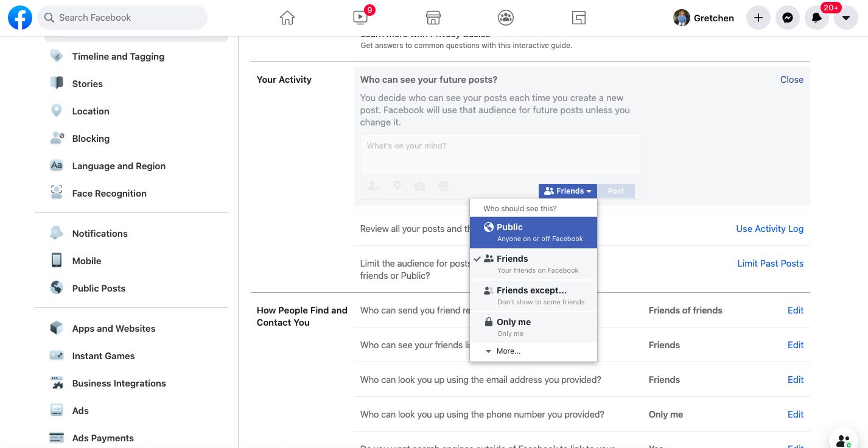Viewport: 868px width, 448px height.
Task: Click the Location pin sidebar icon
Action: tap(57, 111)
